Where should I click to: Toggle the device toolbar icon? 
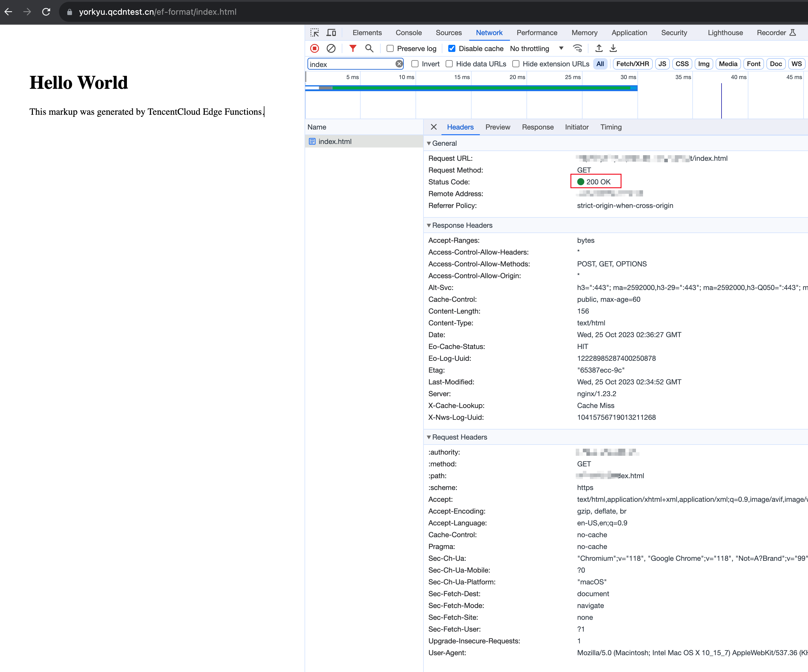coord(331,33)
